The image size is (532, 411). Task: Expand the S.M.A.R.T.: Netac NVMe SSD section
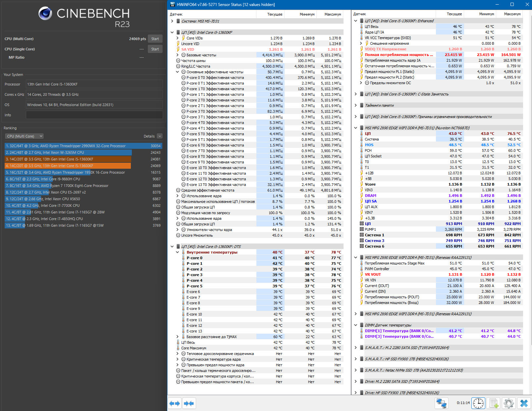click(356, 370)
